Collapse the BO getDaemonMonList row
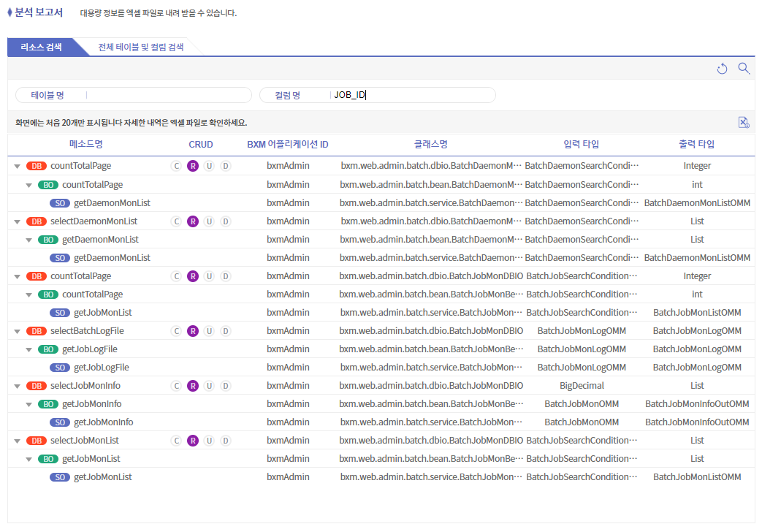 (x=29, y=240)
